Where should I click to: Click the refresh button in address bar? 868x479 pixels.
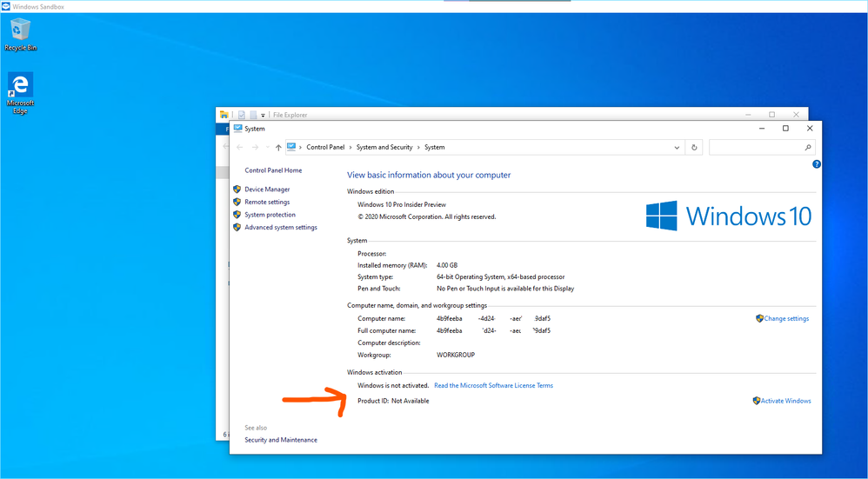point(694,148)
